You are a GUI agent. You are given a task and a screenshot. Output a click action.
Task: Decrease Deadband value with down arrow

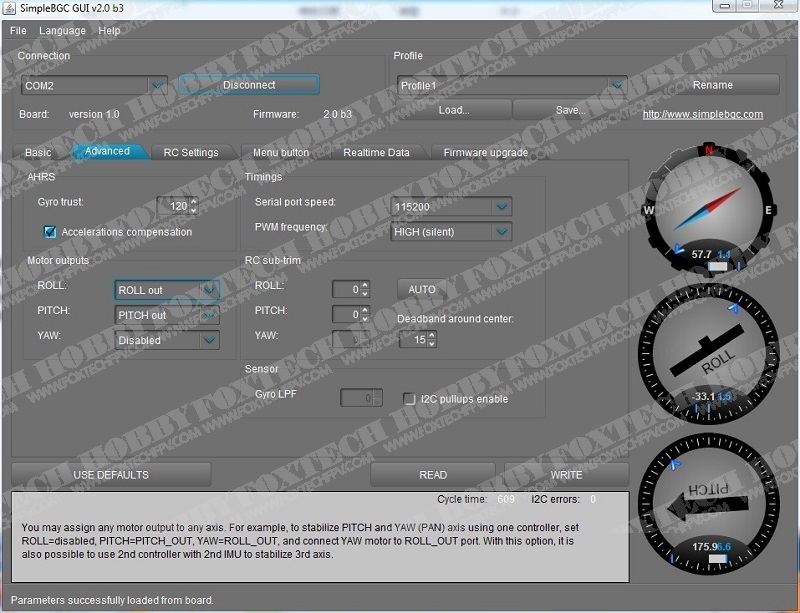pos(432,344)
